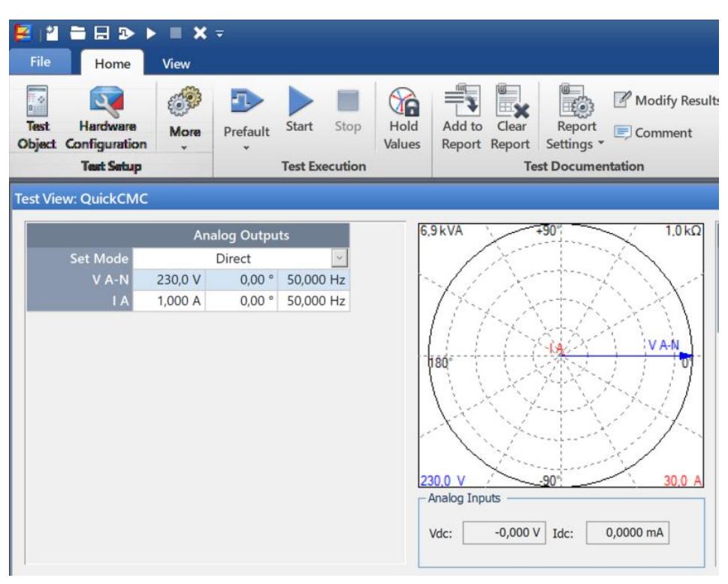Click Clear Report
Image resolution: width=728 pixels, height=584 pixels.
pos(511,117)
